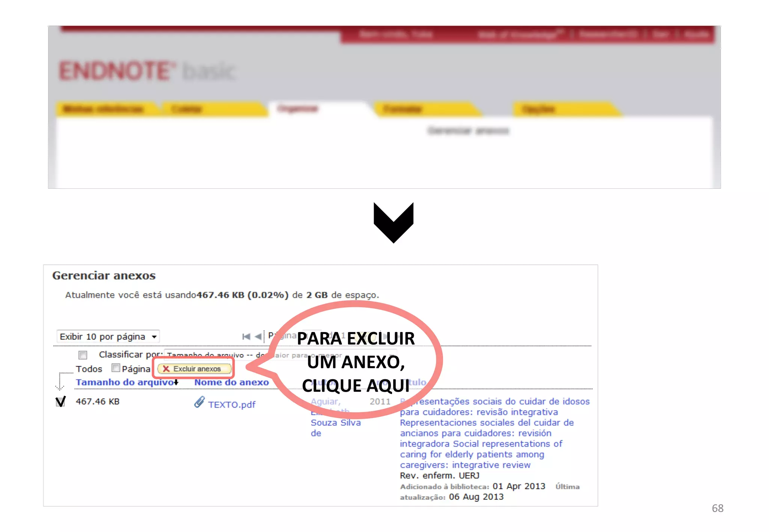Click the 01 Apr 2013 added date
Viewport: 769px width, 532px height.
point(519,486)
